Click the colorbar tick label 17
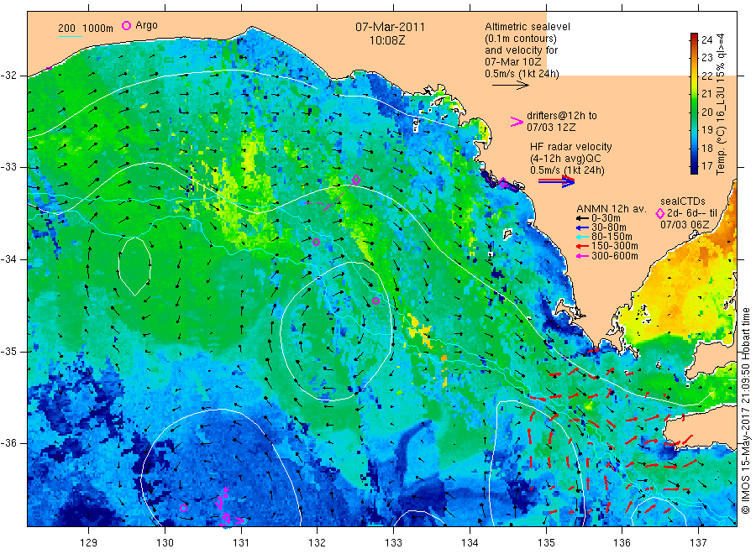756x554 pixels. 706,166
